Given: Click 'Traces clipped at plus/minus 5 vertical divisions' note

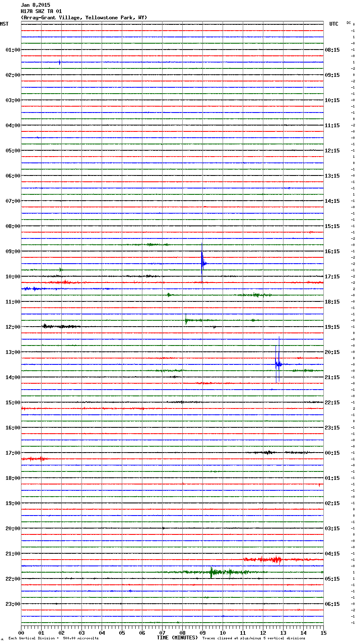Looking at the screenshot, I should pyautogui.click(x=254, y=638).
